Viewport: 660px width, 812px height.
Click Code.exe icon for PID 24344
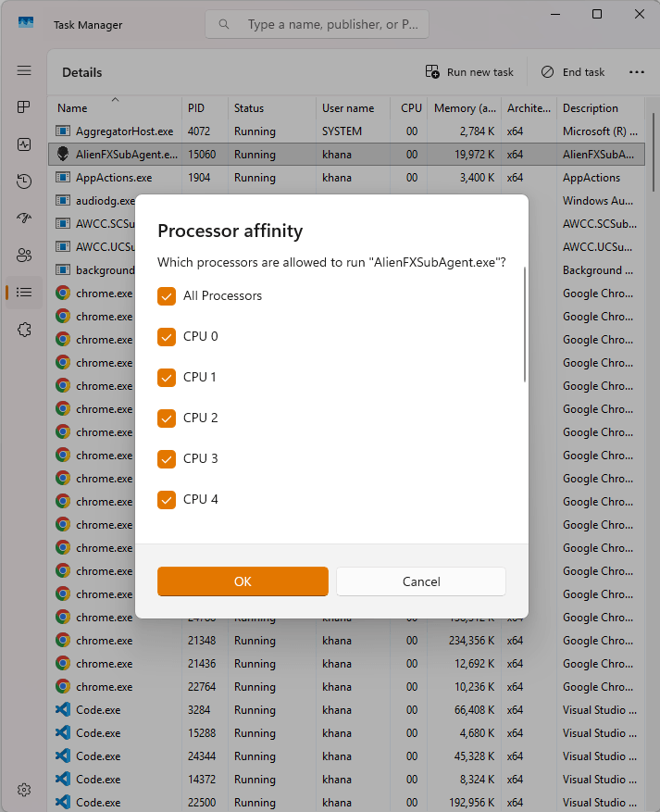click(x=63, y=756)
